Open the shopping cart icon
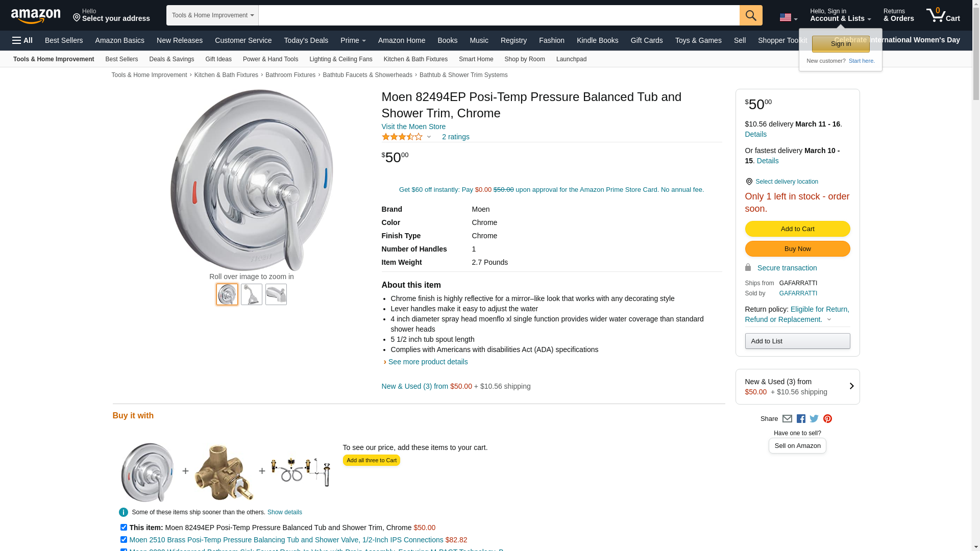 943,15
